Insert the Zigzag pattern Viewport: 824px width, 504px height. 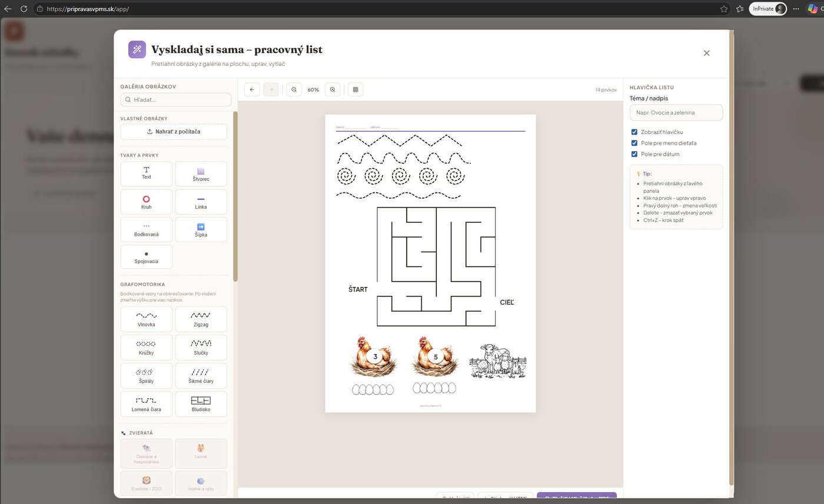pos(201,319)
